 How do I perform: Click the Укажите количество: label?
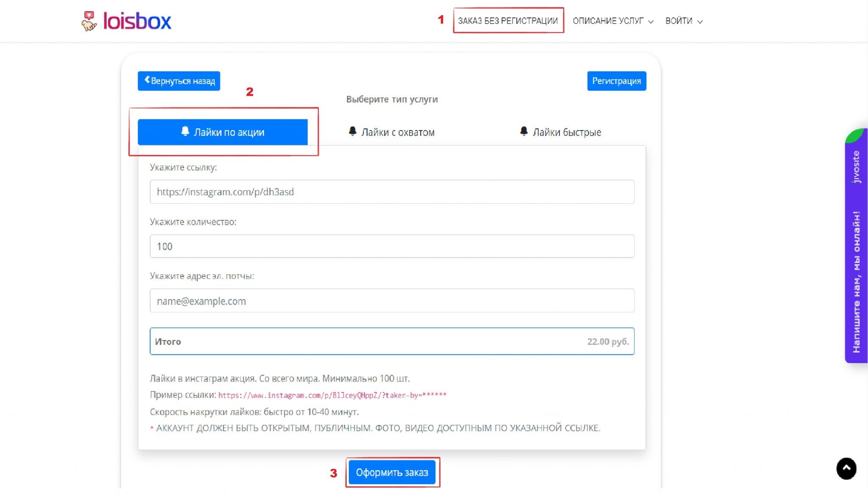click(x=193, y=222)
